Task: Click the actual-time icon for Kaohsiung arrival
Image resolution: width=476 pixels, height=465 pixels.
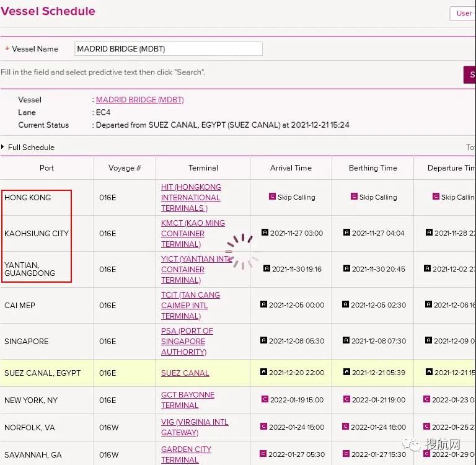Action: 265,232
